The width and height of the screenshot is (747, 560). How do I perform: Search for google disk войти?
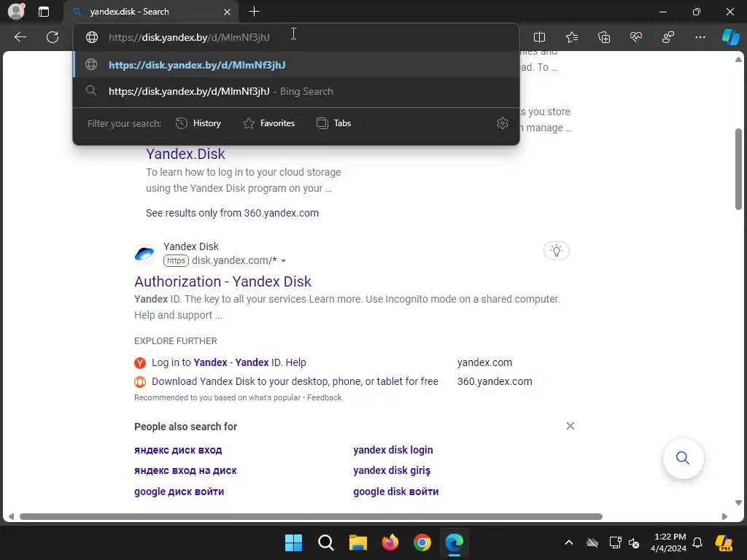click(x=396, y=491)
